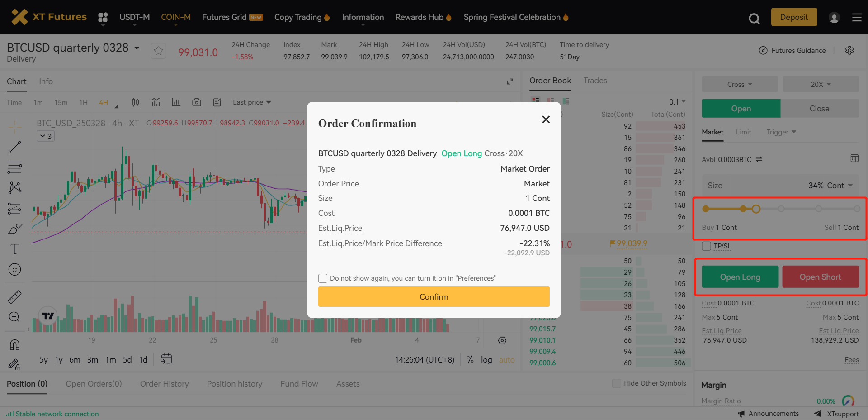Screen dimensions: 868x420
Task: Open the 20X leverage dropdown
Action: click(x=821, y=85)
